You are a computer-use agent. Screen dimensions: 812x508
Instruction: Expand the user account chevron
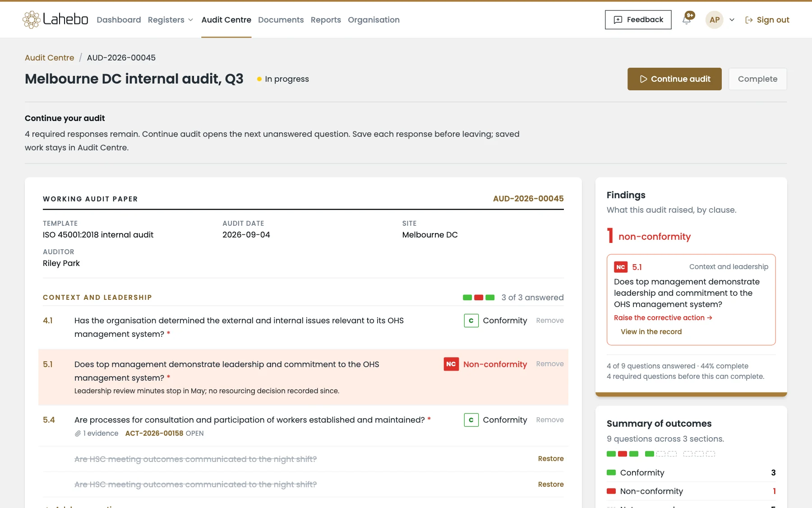coord(732,20)
